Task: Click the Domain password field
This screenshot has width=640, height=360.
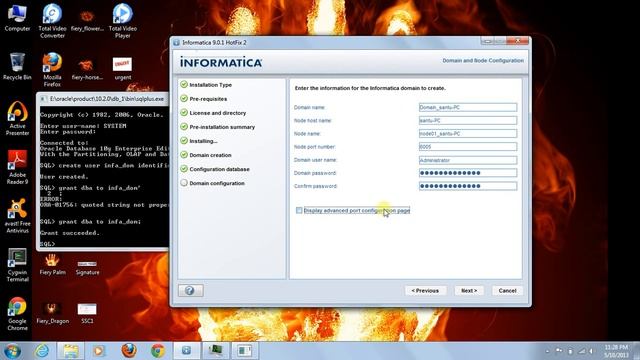Action: click(468, 173)
